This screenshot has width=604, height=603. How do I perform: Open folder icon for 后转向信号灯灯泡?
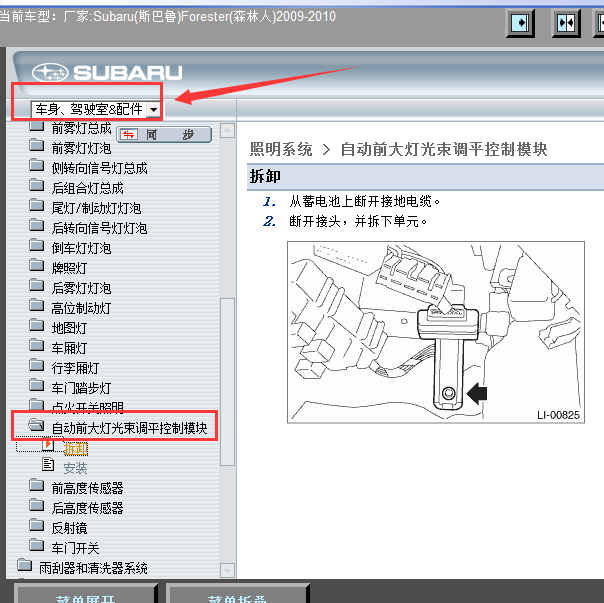tap(37, 225)
